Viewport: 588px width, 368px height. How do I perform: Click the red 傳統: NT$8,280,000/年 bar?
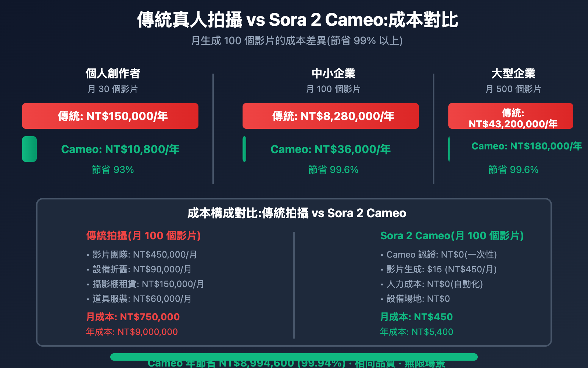[x=331, y=116]
